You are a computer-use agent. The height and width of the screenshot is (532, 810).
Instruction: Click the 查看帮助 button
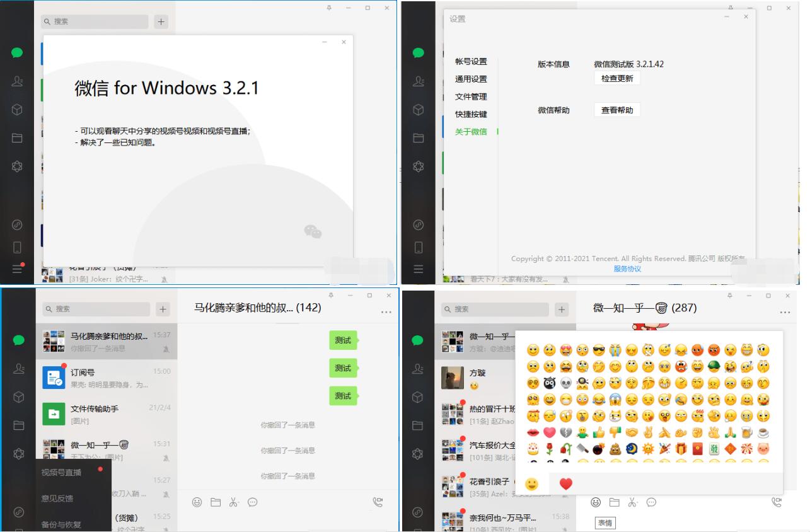617,110
